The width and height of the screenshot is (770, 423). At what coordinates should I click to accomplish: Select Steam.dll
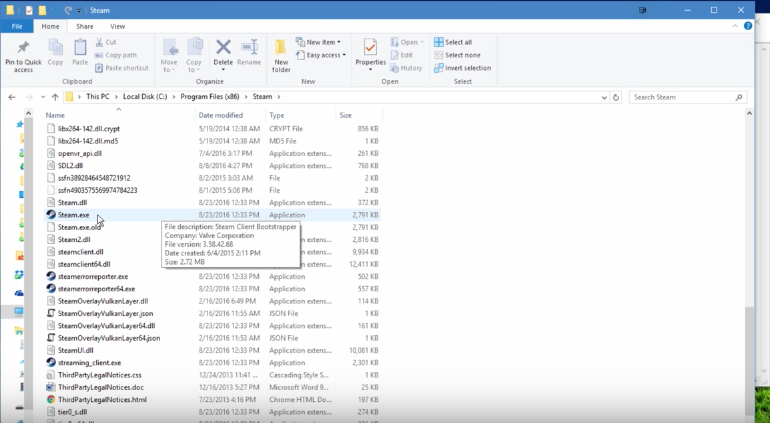tap(72, 202)
